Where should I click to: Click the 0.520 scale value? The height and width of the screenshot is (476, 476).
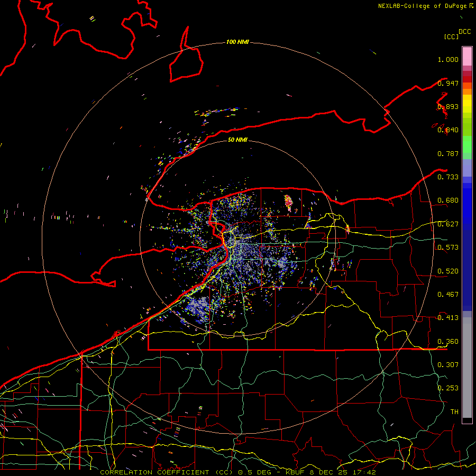click(448, 271)
